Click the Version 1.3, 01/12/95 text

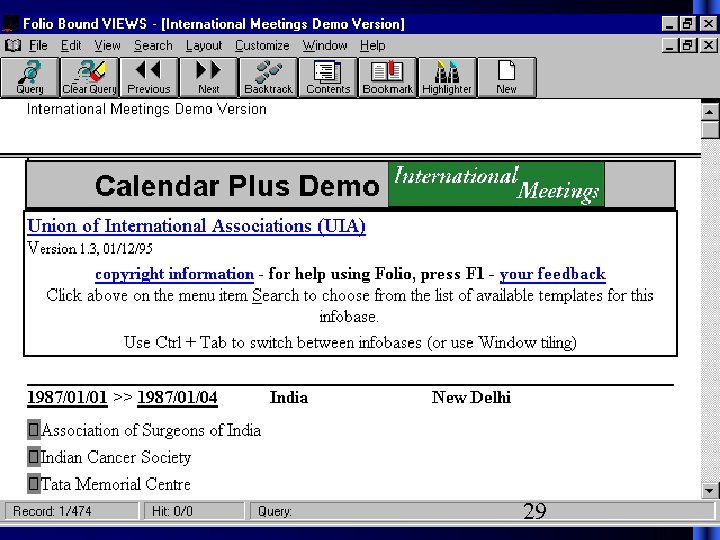pyautogui.click(x=90, y=248)
